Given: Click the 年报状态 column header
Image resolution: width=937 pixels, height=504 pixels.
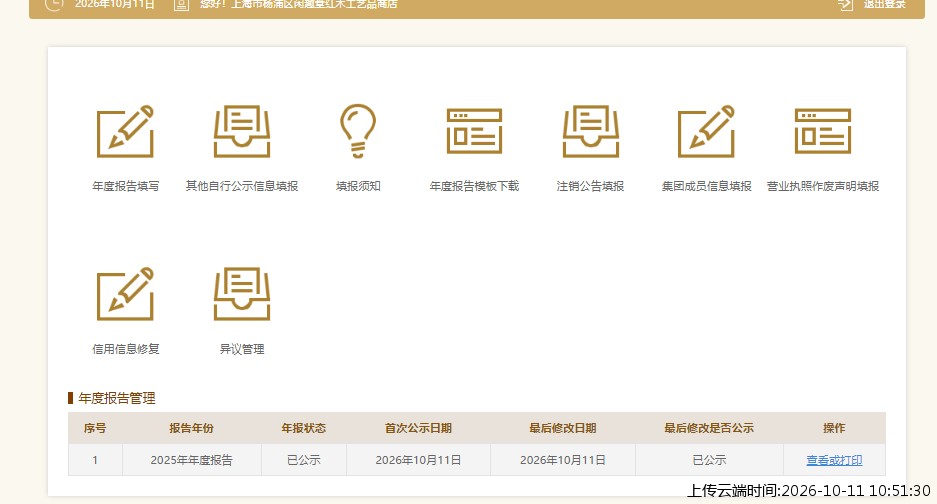Looking at the screenshot, I should pos(304,428).
